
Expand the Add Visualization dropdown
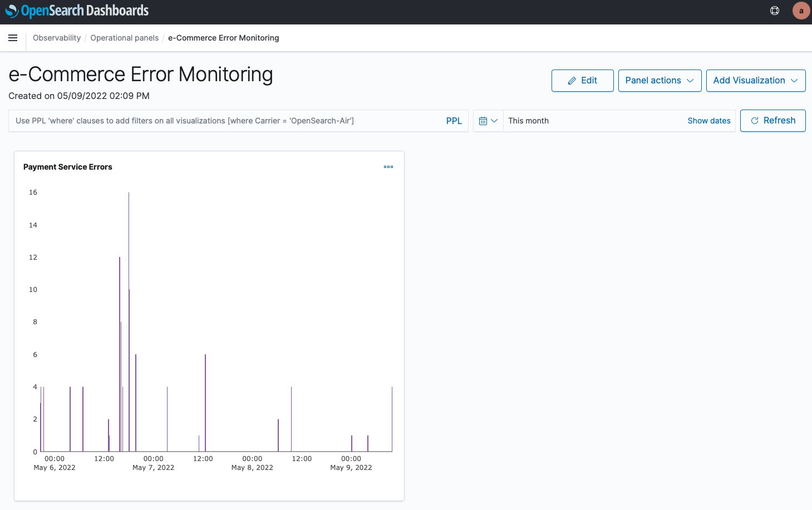(x=755, y=81)
